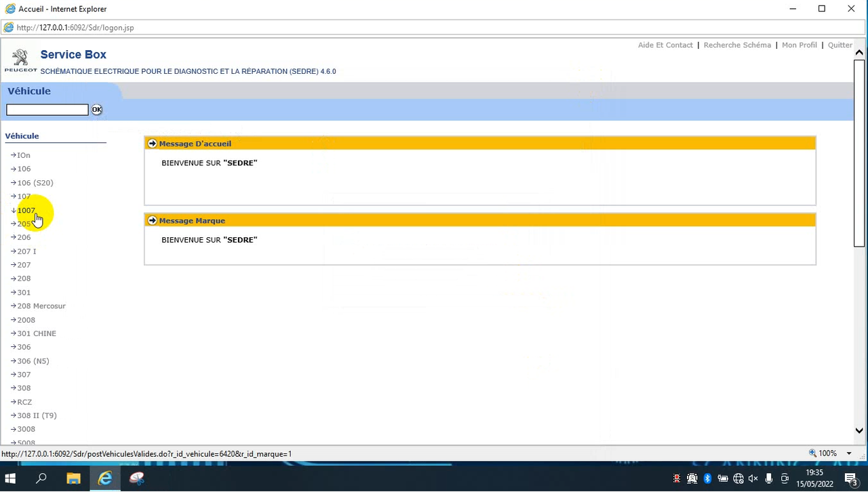Select vehicle 2008 in the list
868x492 pixels.
coord(26,320)
